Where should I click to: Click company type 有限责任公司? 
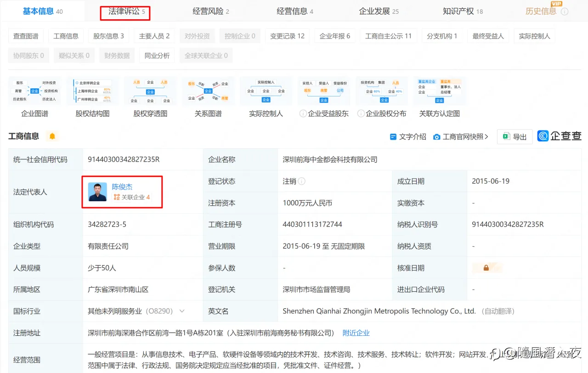pyautogui.click(x=108, y=246)
